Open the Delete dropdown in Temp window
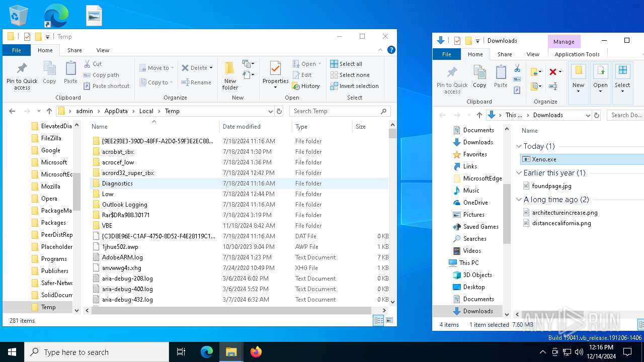644x362 pixels. (x=211, y=68)
